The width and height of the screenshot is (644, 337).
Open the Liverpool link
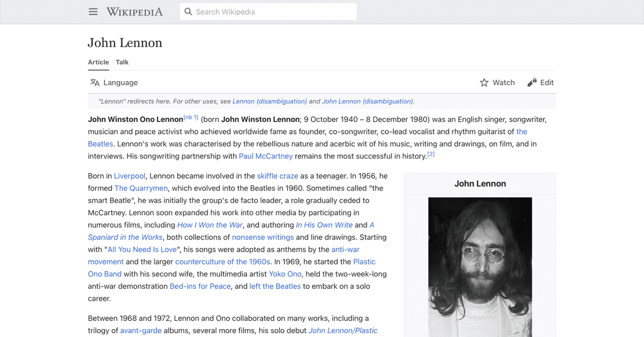129,176
